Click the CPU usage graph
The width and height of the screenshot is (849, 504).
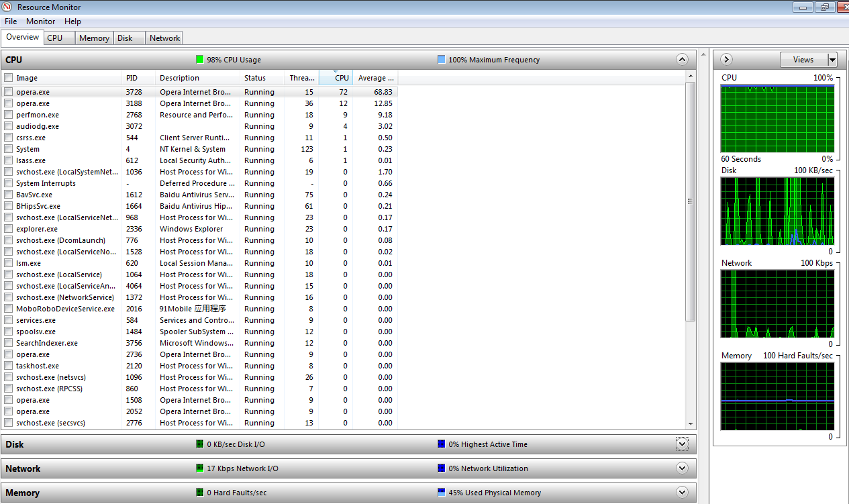pyautogui.click(x=777, y=118)
